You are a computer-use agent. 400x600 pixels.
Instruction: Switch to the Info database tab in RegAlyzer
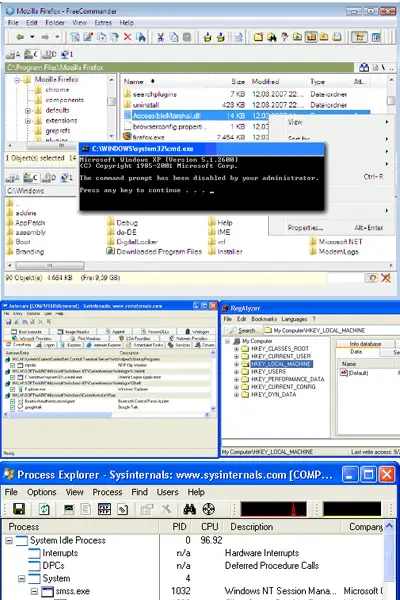coord(365,344)
